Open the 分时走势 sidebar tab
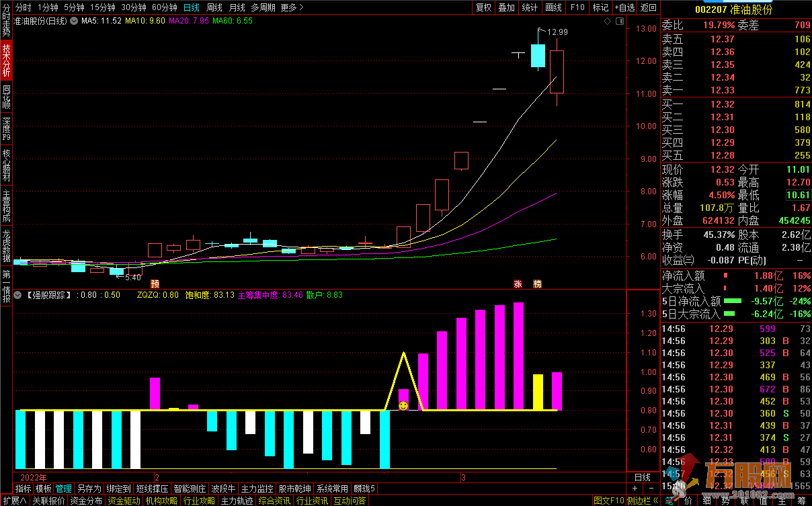Screen dimensions: 812x506 pos(6,21)
